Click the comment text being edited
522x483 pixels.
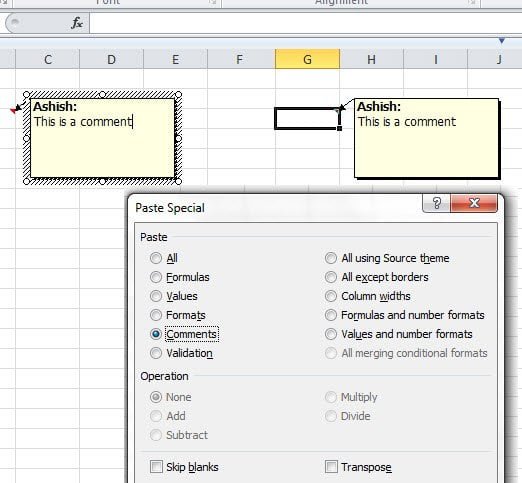coord(83,122)
